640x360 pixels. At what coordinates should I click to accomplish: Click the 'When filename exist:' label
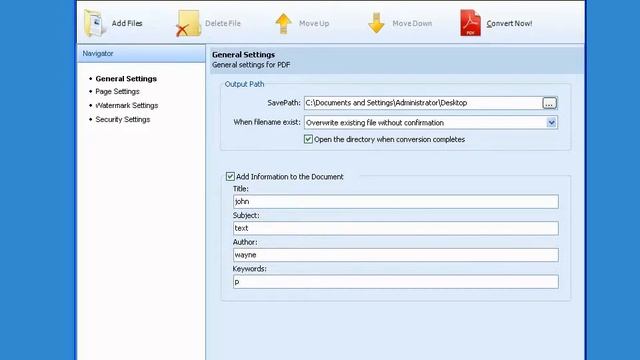[267, 122]
